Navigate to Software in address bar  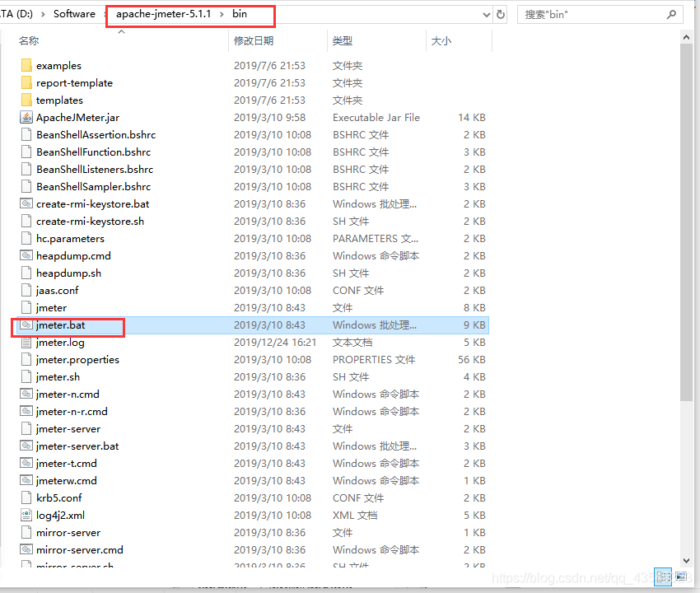click(74, 14)
